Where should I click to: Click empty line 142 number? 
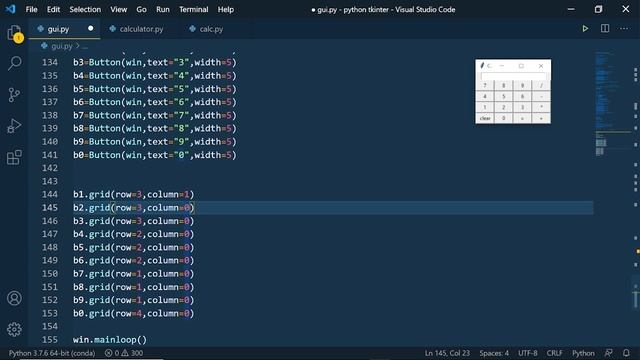[50, 168]
